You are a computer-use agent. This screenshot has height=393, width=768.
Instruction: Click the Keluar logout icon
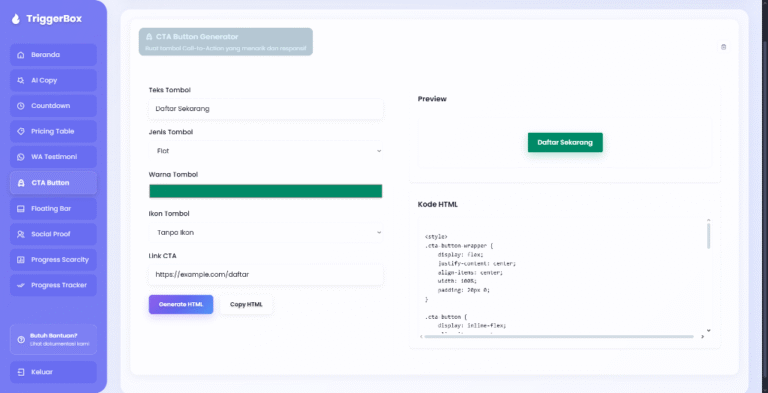click(x=21, y=372)
